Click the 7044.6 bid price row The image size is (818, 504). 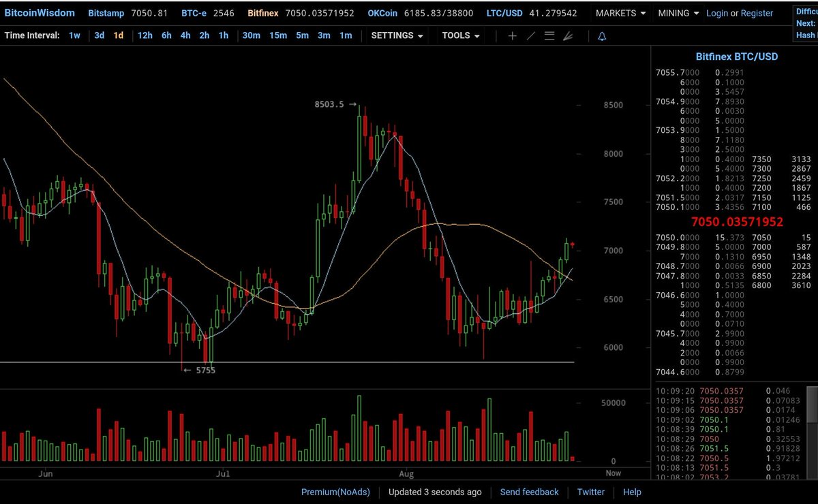click(700, 372)
